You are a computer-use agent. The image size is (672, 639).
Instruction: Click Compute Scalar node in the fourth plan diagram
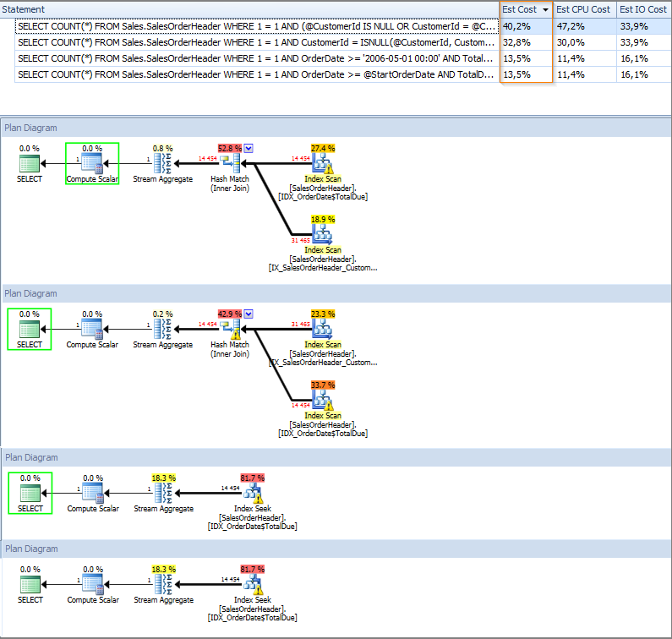93,585
